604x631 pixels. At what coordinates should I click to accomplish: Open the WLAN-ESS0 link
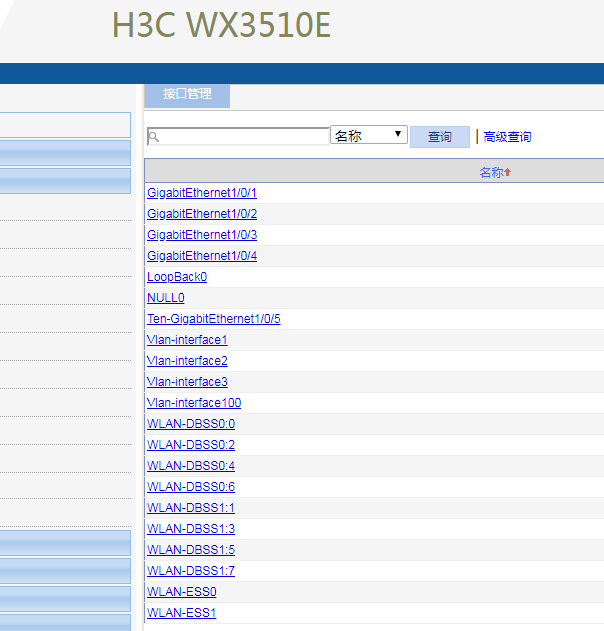pos(181,592)
